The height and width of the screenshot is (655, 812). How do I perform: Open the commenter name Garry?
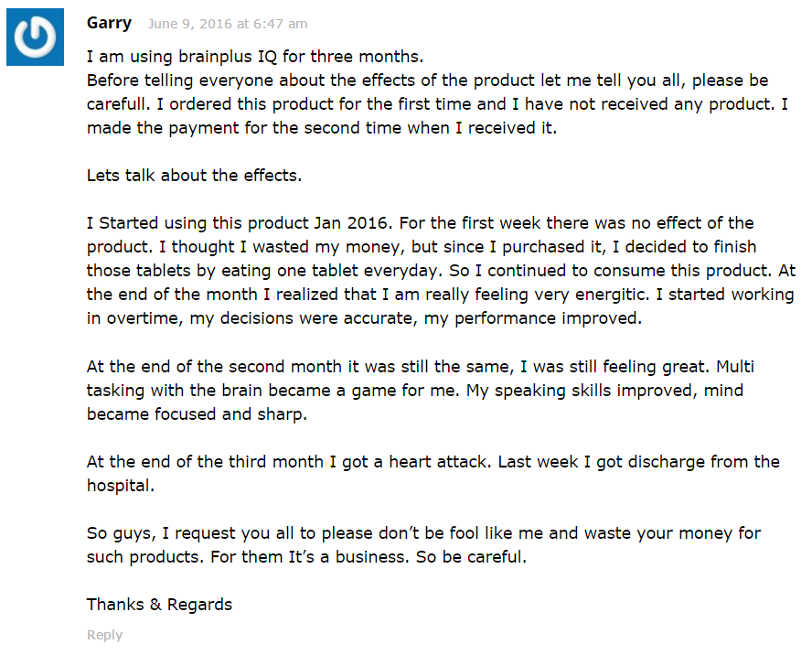pyautogui.click(x=109, y=23)
